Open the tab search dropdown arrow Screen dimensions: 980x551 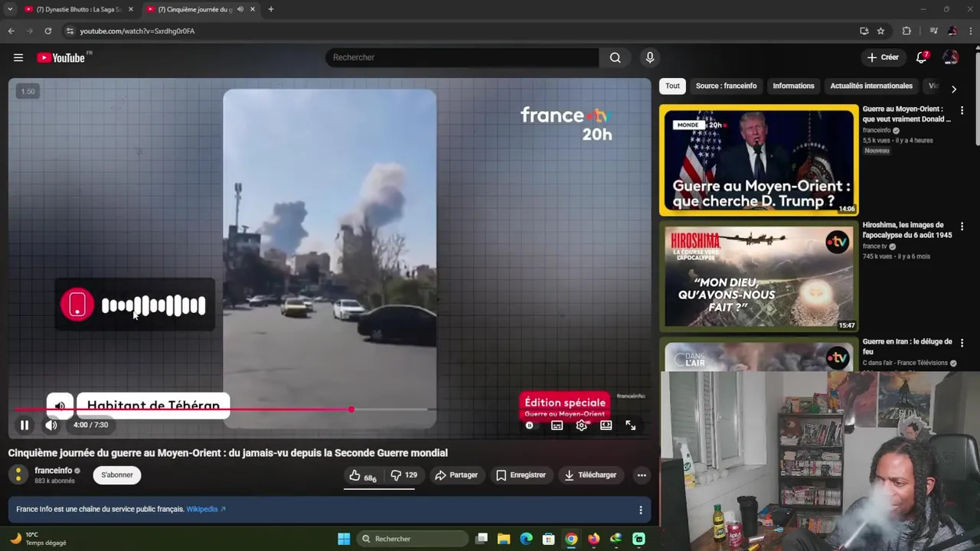(9, 9)
